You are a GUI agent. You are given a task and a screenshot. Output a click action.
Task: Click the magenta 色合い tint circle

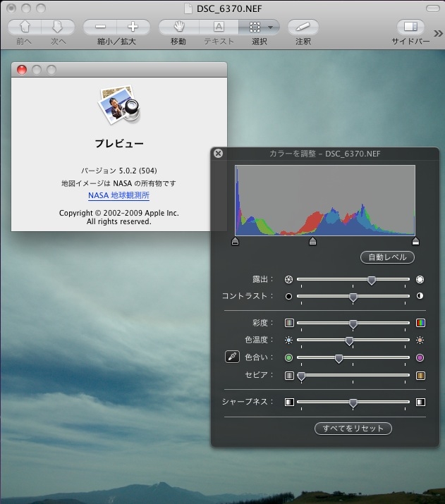pyautogui.click(x=420, y=358)
